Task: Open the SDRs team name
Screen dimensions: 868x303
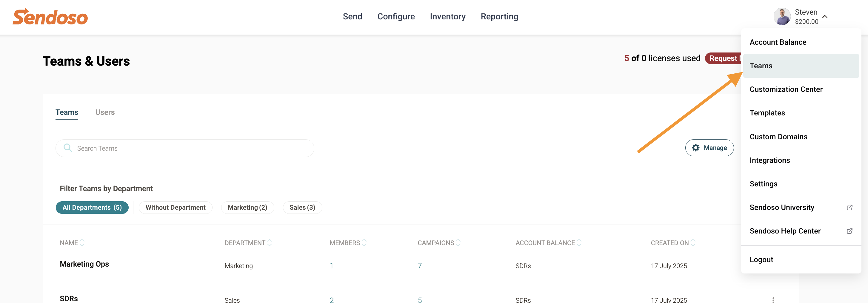Action: tap(69, 299)
